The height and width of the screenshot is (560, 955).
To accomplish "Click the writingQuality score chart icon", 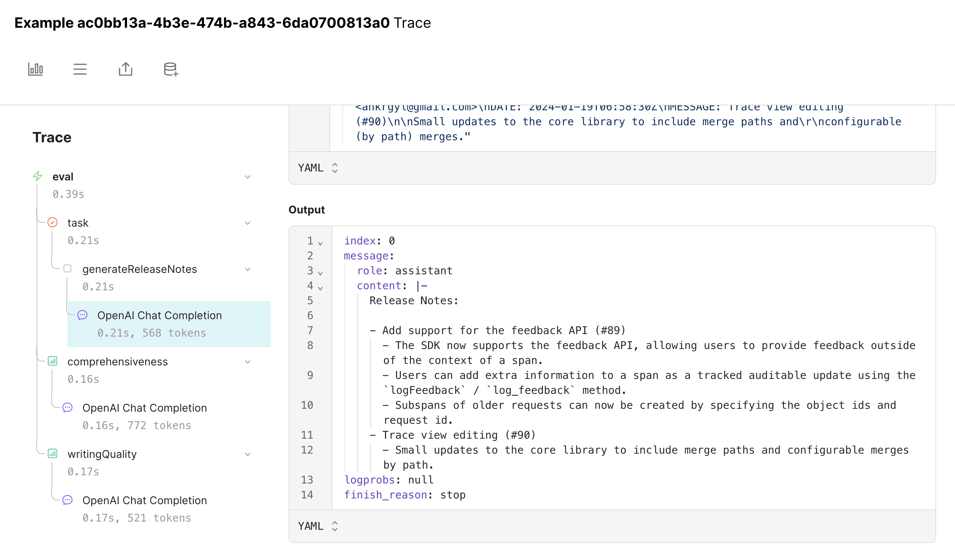I will point(53,454).
